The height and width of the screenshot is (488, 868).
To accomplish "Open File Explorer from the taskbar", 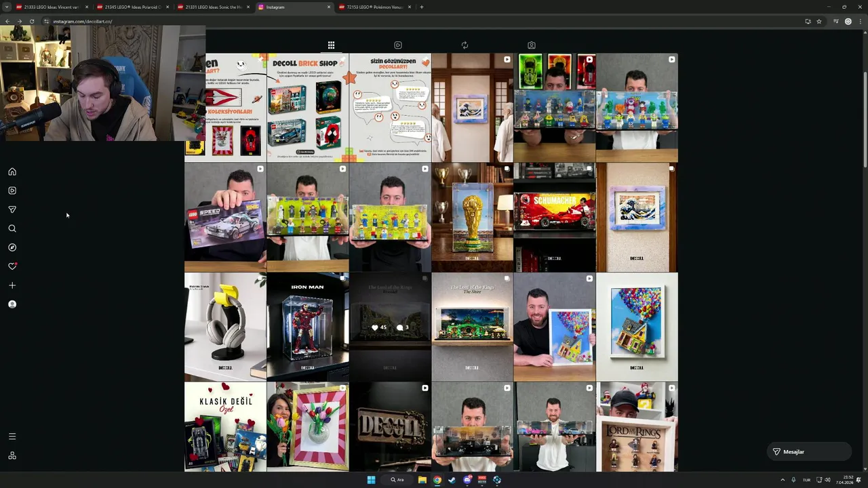I will (x=422, y=480).
